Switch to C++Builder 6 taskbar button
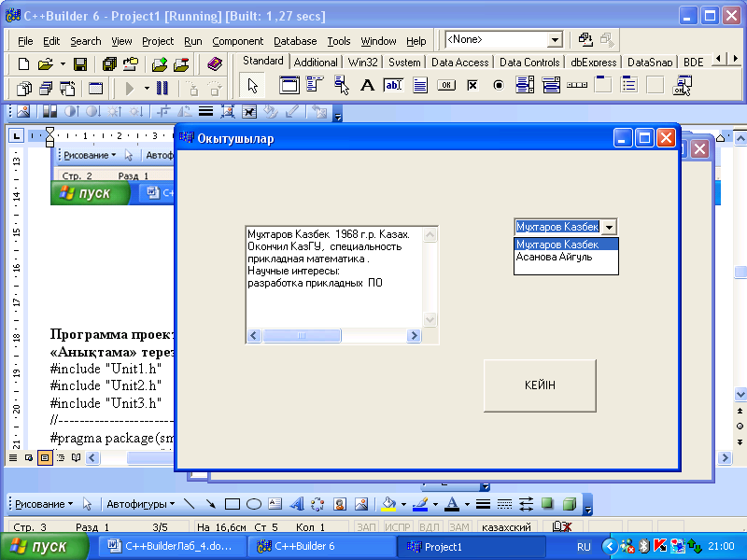Viewport: 747px width, 560px height. pos(322,546)
